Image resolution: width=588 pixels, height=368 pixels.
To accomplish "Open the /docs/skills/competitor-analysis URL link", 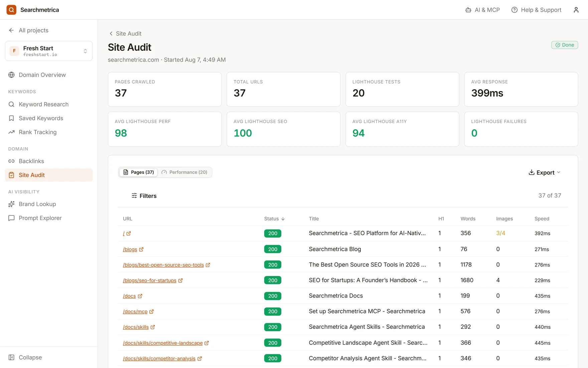I will [159, 359].
